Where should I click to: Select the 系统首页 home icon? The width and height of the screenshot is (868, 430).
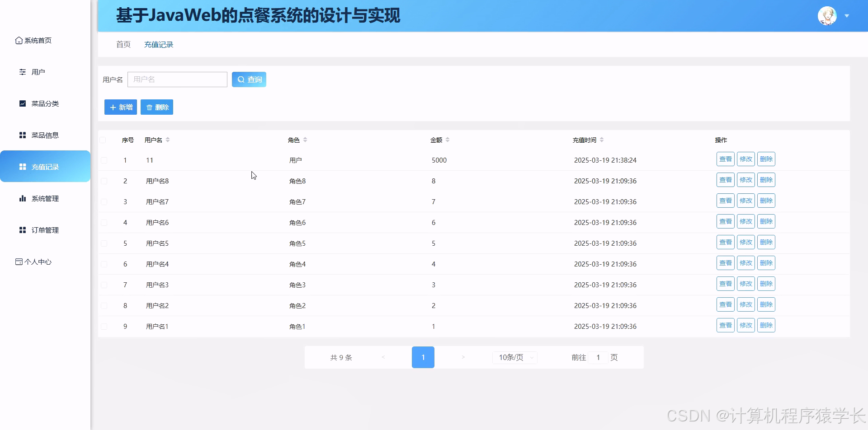point(19,40)
